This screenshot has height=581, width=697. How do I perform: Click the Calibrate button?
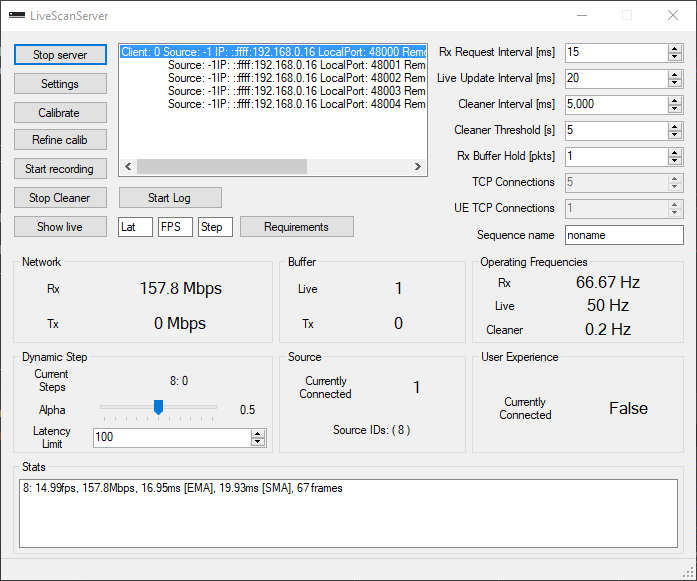(60, 113)
